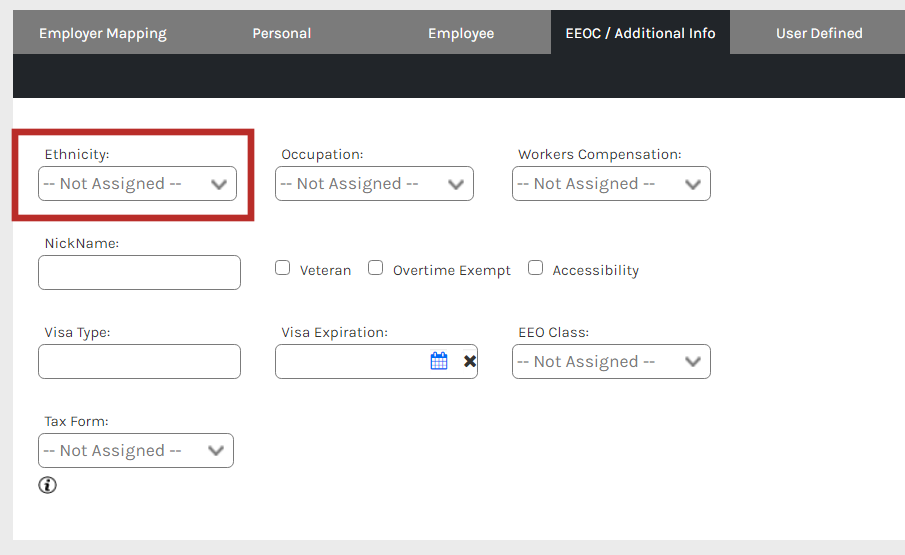Screen dimensions: 905x555
Task: Open the Employee tab
Action: click(x=461, y=33)
